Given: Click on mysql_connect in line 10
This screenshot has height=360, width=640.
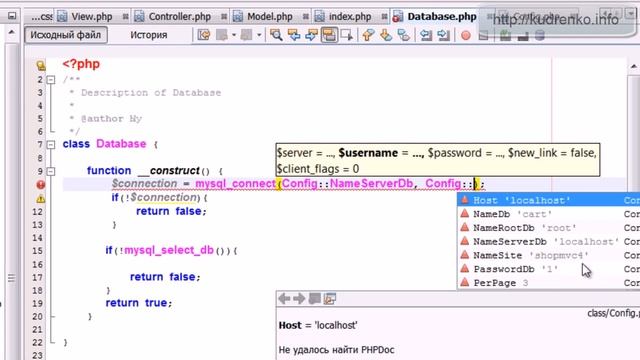Looking at the screenshot, I should coord(236,184).
